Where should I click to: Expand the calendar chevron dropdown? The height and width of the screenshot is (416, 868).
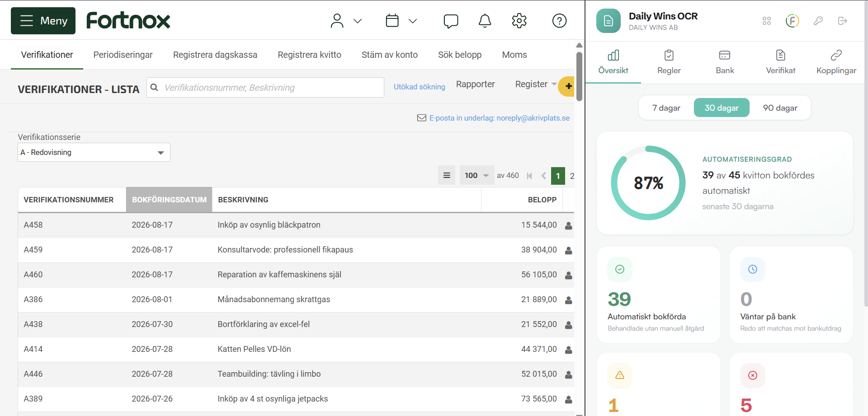tap(413, 21)
